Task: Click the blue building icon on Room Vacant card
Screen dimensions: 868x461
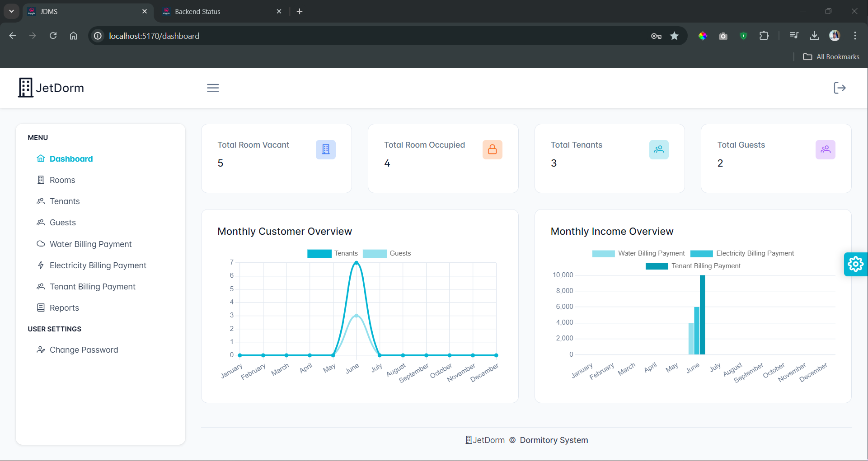Action: 326,149
